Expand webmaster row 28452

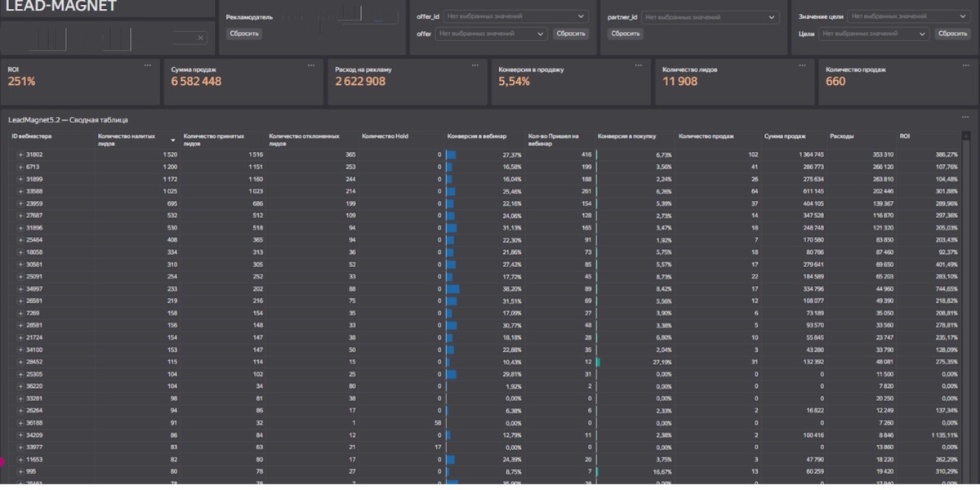pos(20,362)
